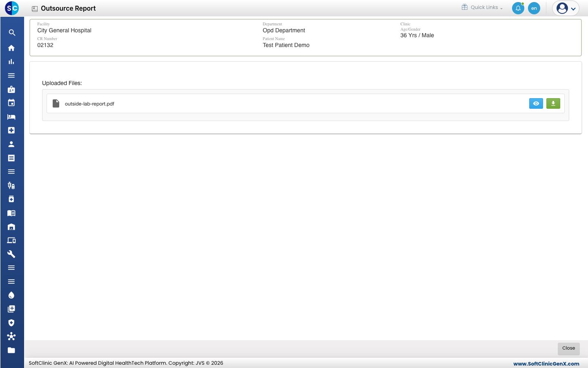Click the hub network icon
The height and width of the screenshot is (368, 588).
(x=11, y=337)
